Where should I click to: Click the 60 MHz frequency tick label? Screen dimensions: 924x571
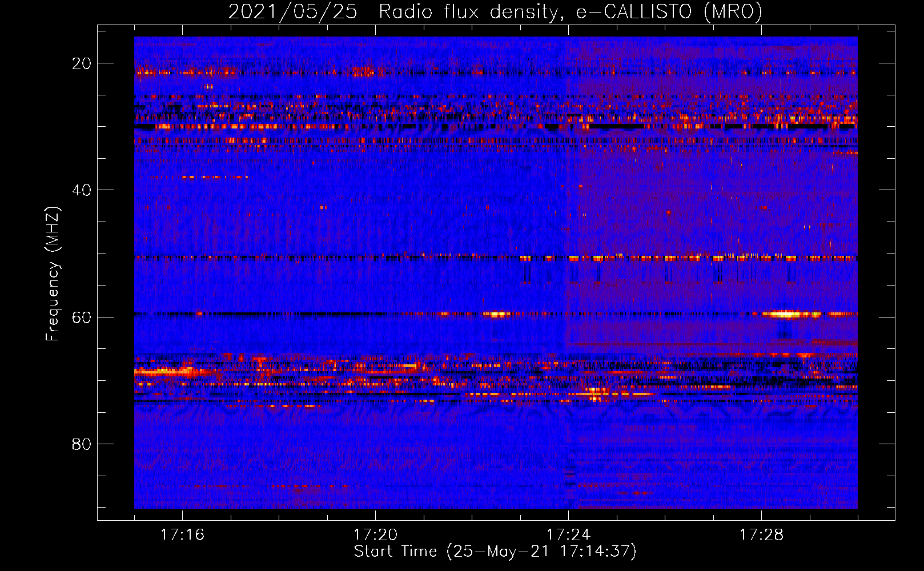pos(82,317)
